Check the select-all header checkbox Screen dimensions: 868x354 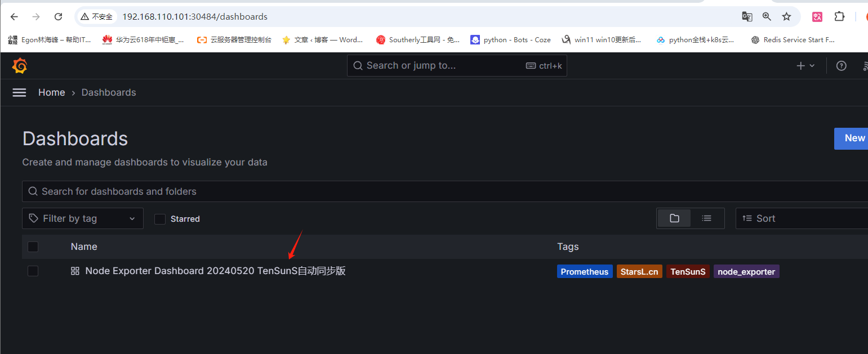pyautogui.click(x=33, y=247)
